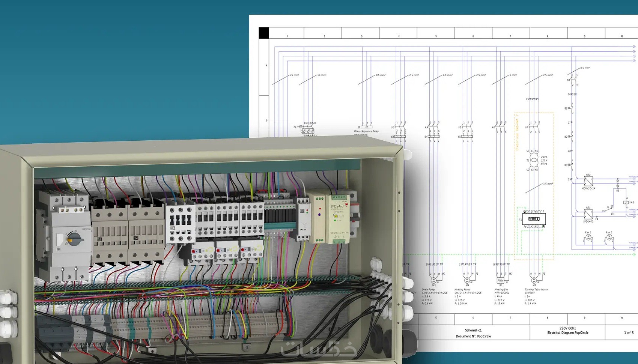638x364 pixels.
Task: Select the Fan 1 motor symbol
Action: point(588,238)
